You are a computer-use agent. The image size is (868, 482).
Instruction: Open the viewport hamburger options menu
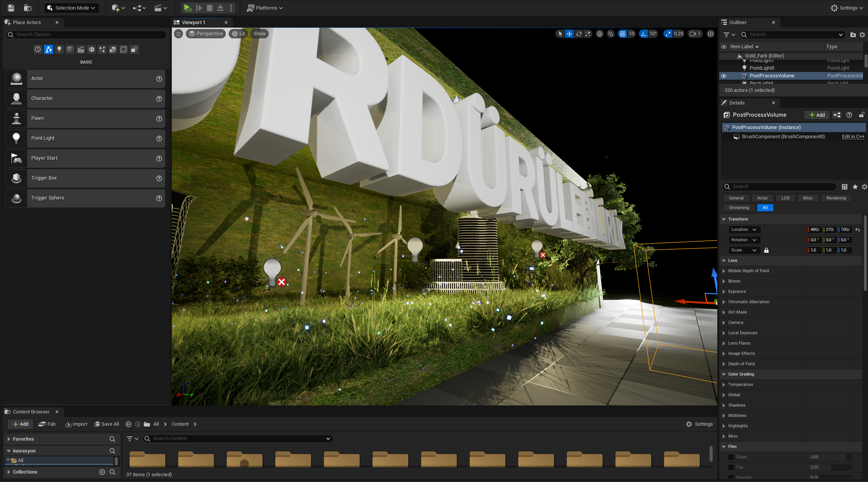[x=178, y=34]
